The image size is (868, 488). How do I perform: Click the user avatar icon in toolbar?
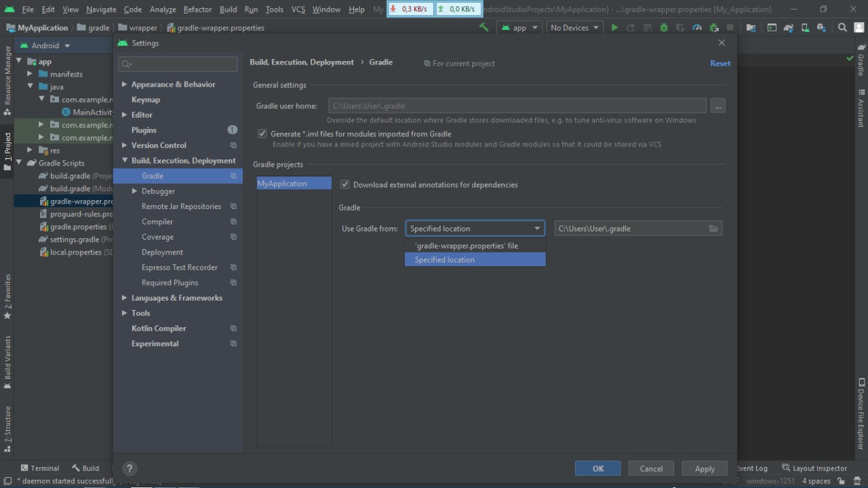pyautogui.click(x=859, y=28)
